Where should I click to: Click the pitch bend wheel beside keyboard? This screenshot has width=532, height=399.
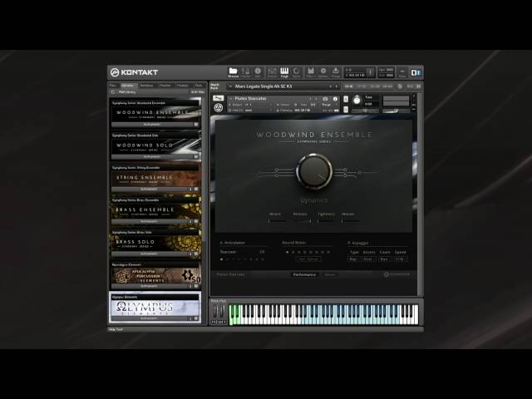point(215,312)
